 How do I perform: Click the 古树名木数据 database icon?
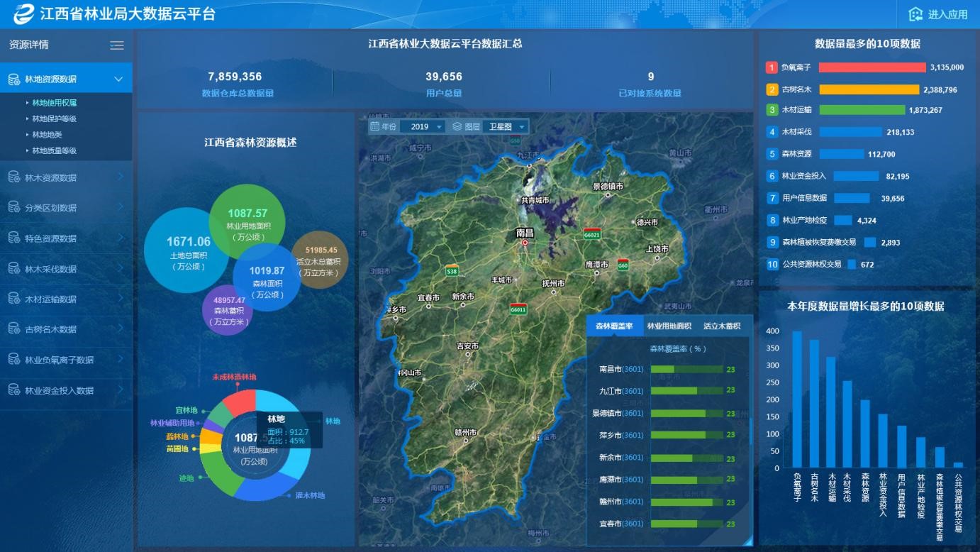click(x=14, y=329)
